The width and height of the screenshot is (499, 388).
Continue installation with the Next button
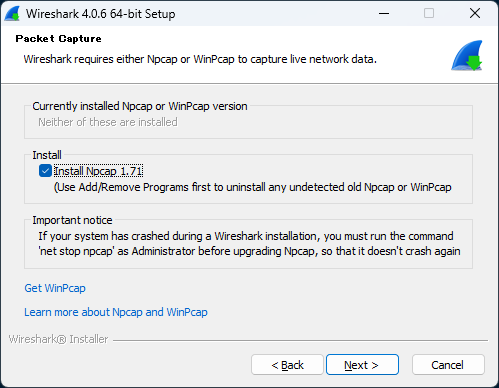click(362, 365)
